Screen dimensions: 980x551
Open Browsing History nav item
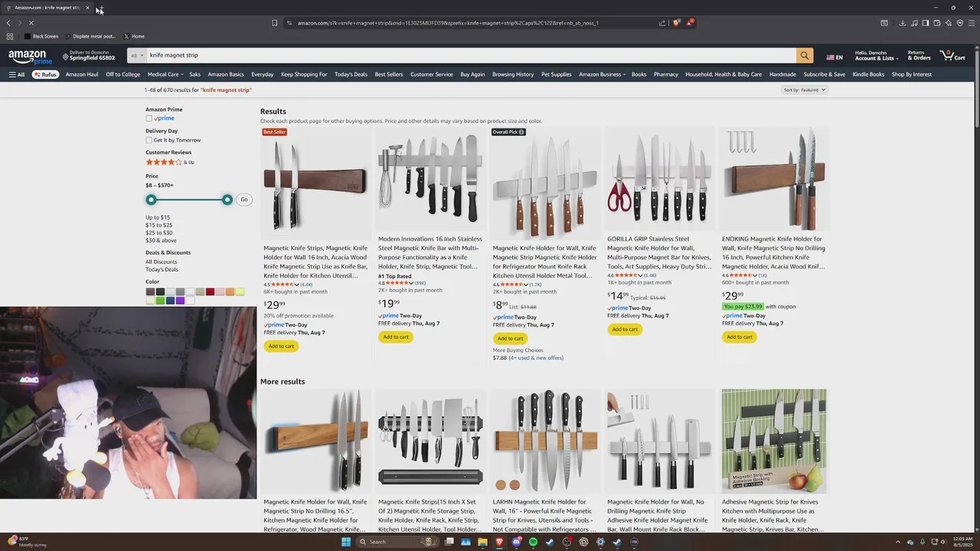point(513,74)
